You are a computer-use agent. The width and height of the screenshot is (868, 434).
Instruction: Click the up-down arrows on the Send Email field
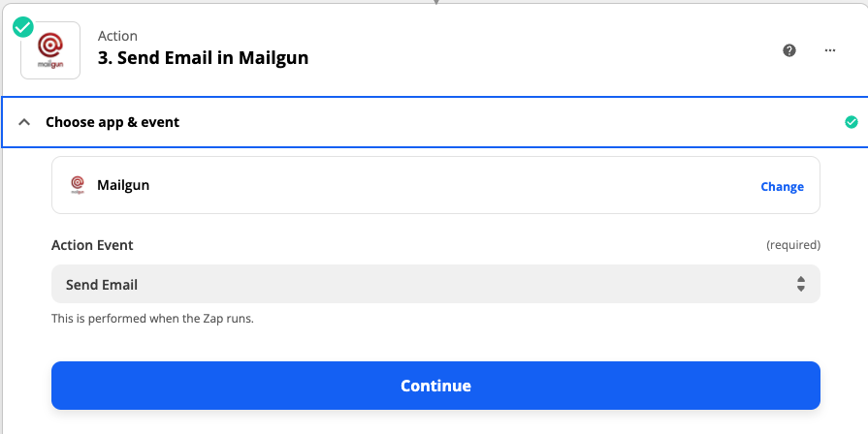(801, 284)
